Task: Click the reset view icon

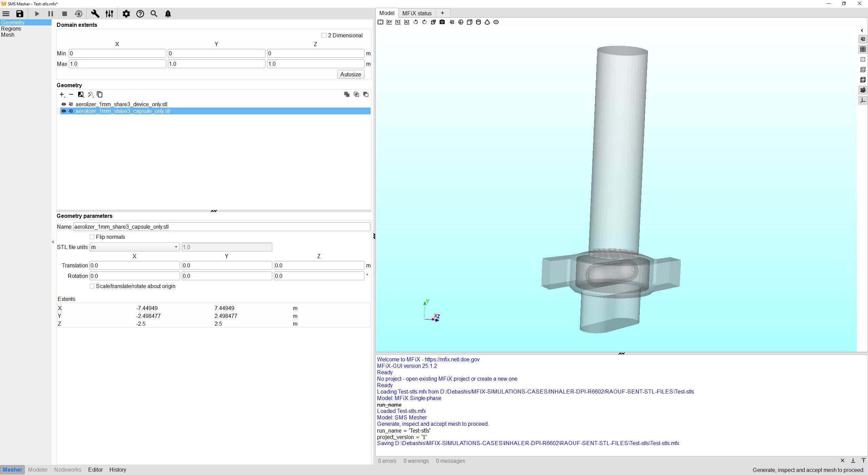Action: coord(380,22)
